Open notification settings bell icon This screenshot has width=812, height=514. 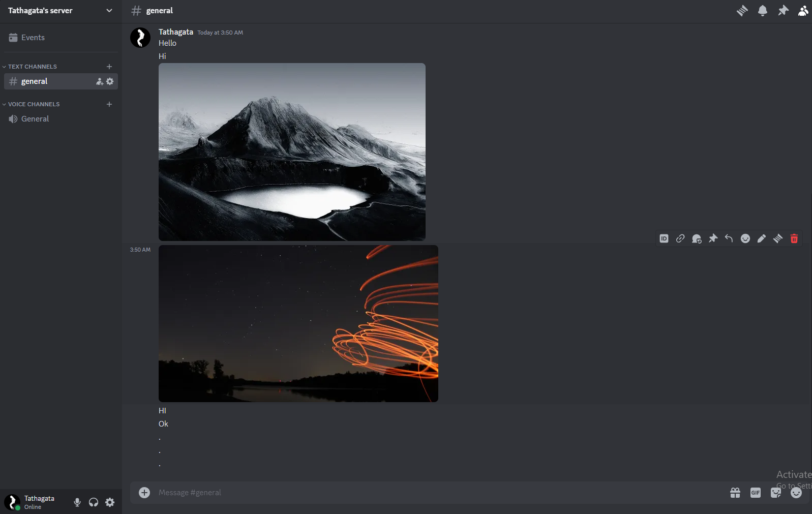point(763,11)
